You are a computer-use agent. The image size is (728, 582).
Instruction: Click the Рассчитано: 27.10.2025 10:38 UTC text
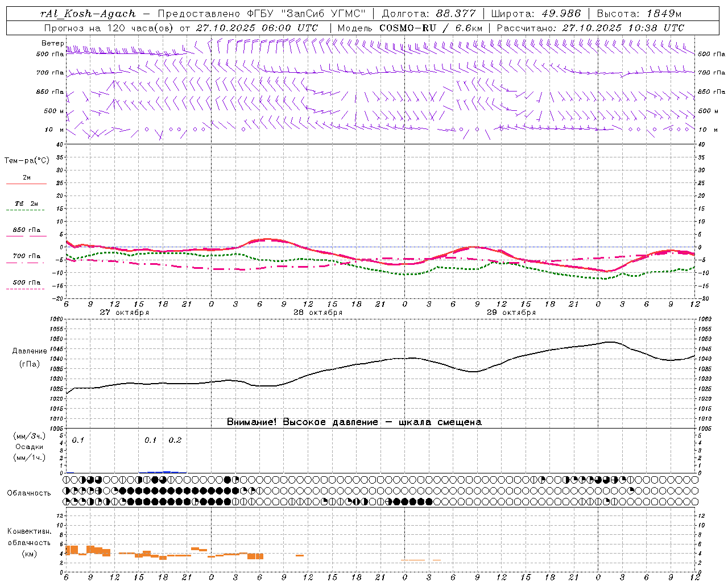tap(590, 27)
